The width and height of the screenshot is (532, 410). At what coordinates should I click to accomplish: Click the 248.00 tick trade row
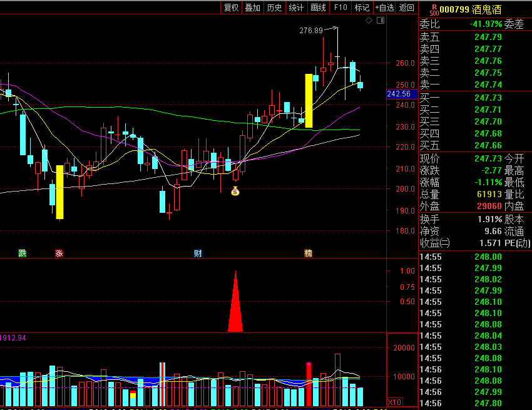(x=475, y=257)
